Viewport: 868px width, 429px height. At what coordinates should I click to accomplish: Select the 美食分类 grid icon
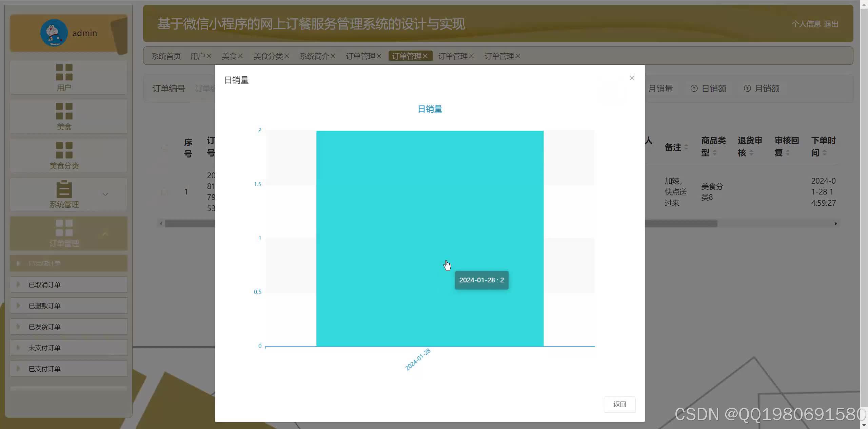point(64,150)
